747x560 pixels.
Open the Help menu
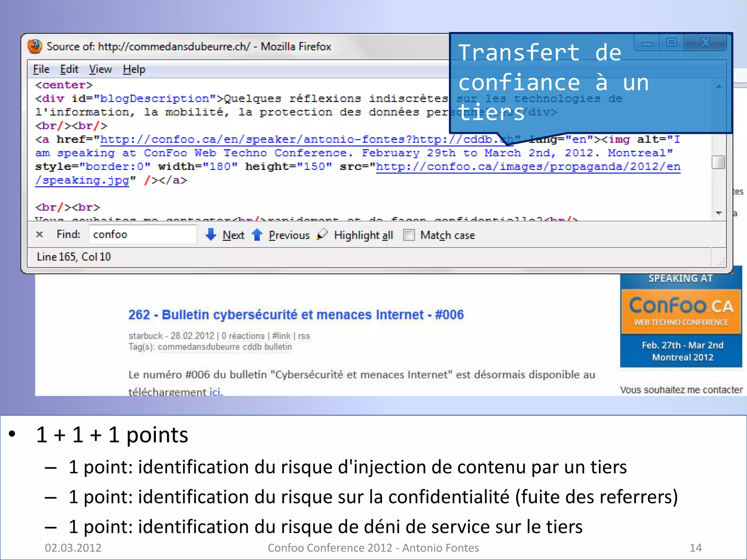(134, 69)
